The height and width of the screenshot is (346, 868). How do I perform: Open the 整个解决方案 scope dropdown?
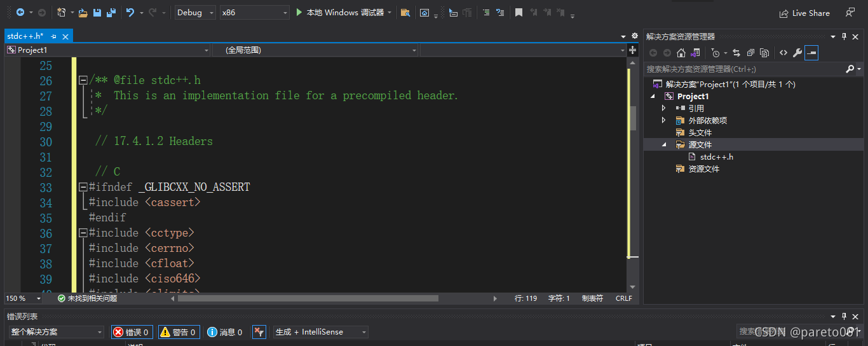pos(57,332)
